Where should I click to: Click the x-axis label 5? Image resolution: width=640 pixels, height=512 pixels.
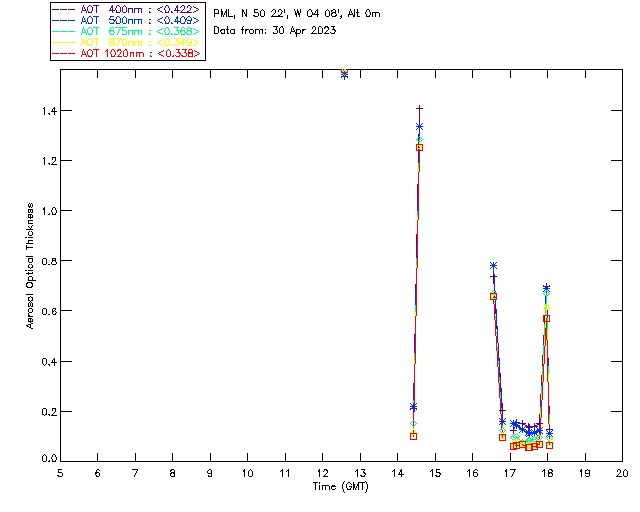(x=60, y=473)
